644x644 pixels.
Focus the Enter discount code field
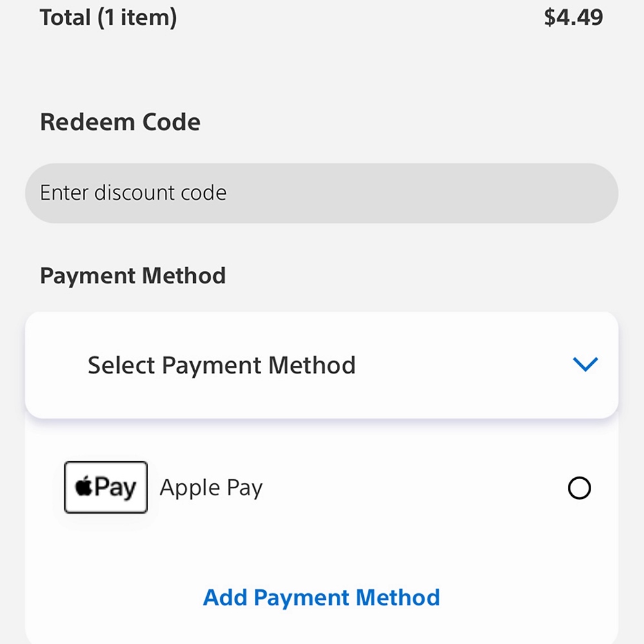(x=321, y=193)
